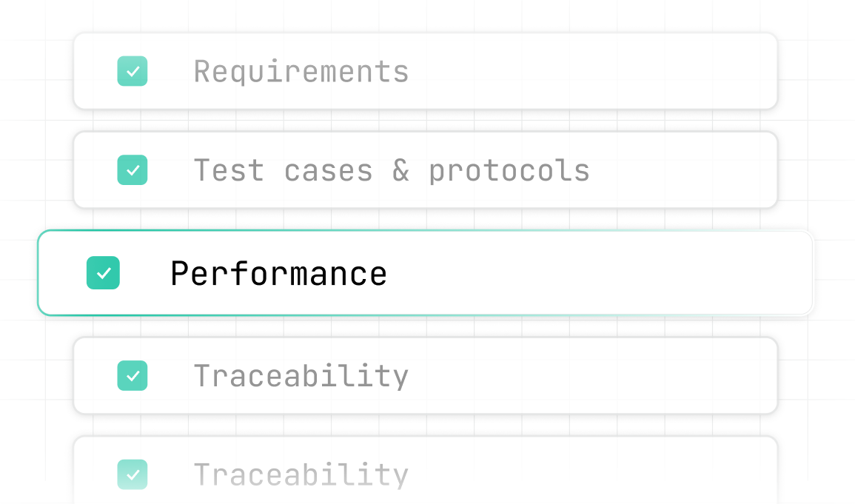This screenshot has width=855, height=504.
Task: Expand the Requirements item
Action: 426,71
